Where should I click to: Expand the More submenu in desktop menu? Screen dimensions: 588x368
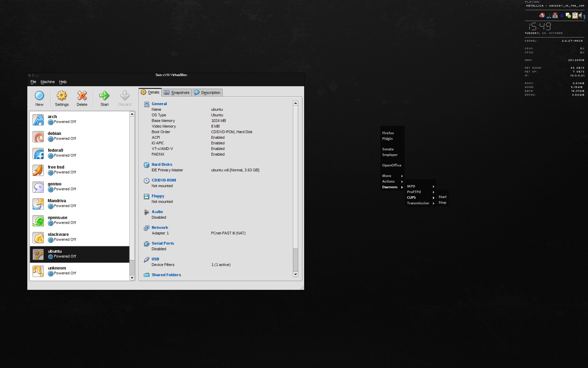(392, 176)
